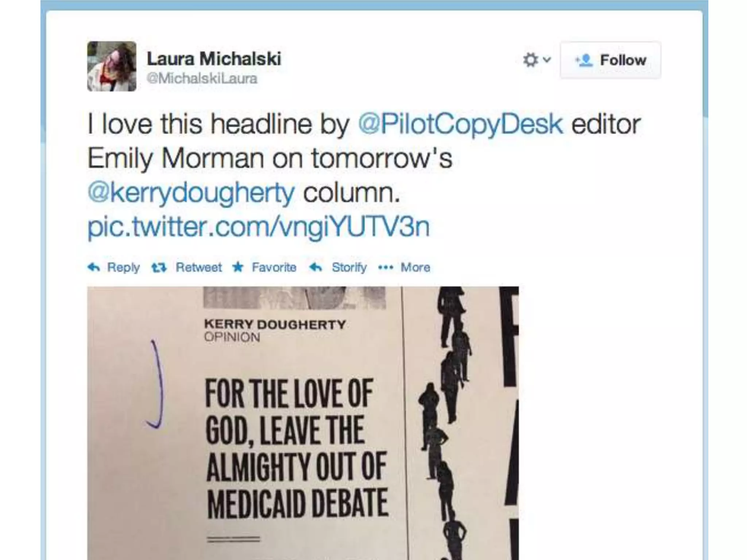Open the gear settings icon
Viewport: 747px width, 560px height.
(x=530, y=60)
